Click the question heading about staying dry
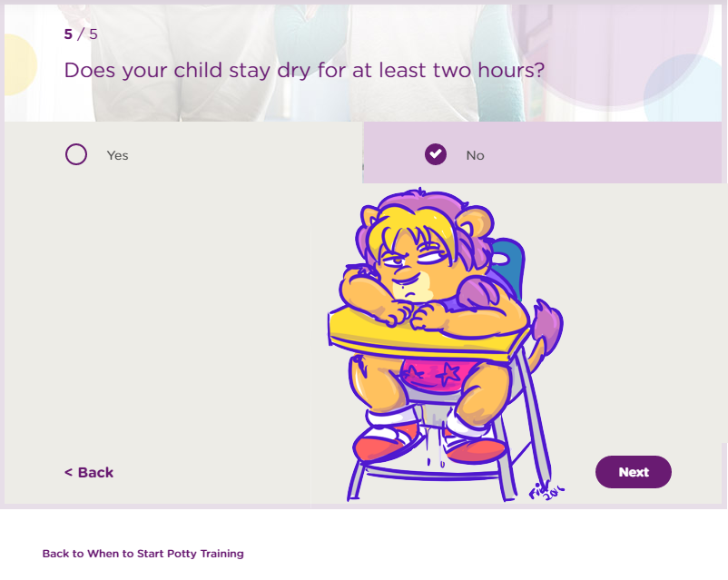 pyautogui.click(x=304, y=69)
